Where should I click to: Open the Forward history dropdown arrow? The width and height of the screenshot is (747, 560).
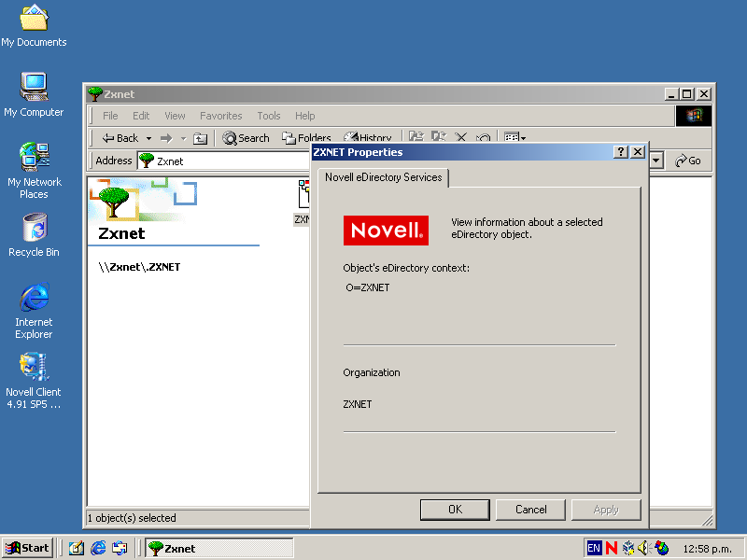[183, 138]
